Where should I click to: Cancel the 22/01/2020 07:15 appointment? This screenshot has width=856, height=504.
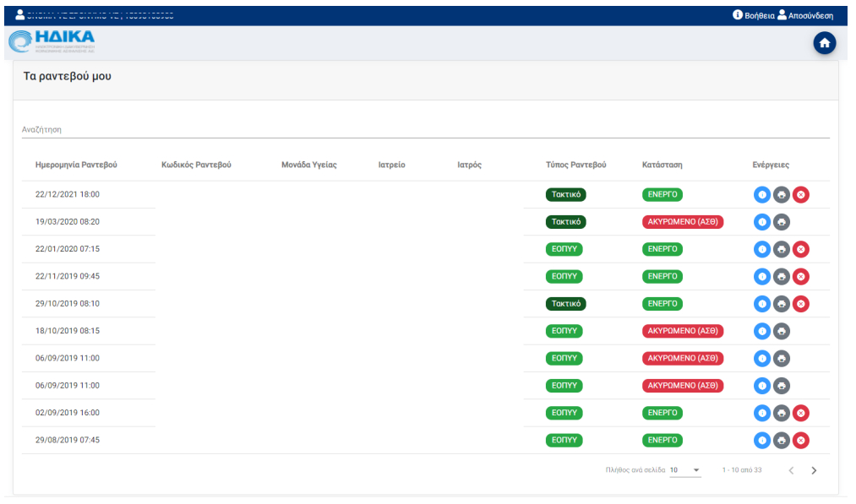(801, 250)
